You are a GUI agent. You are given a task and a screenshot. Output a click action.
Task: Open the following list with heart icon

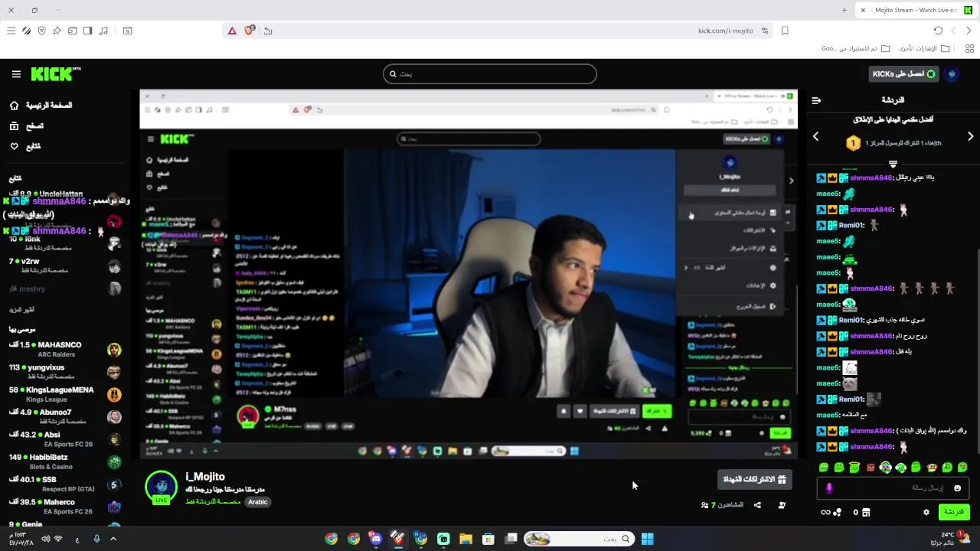(25, 146)
